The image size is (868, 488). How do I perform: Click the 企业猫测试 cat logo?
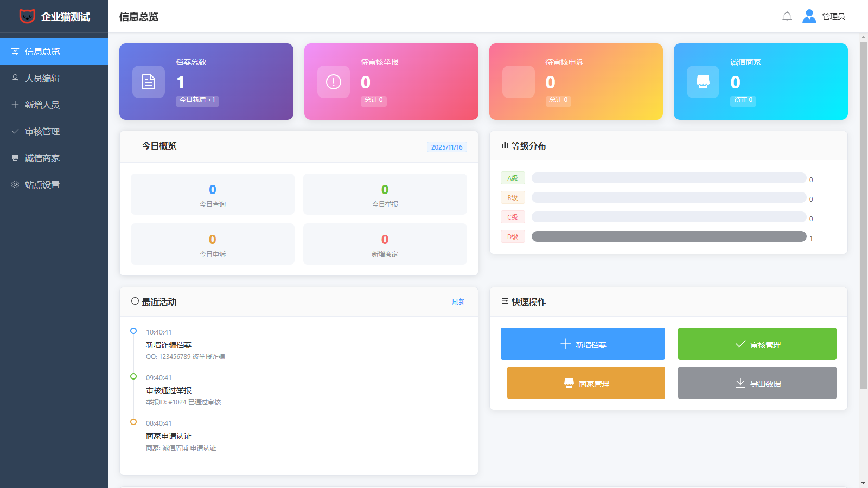tap(27, 16)
